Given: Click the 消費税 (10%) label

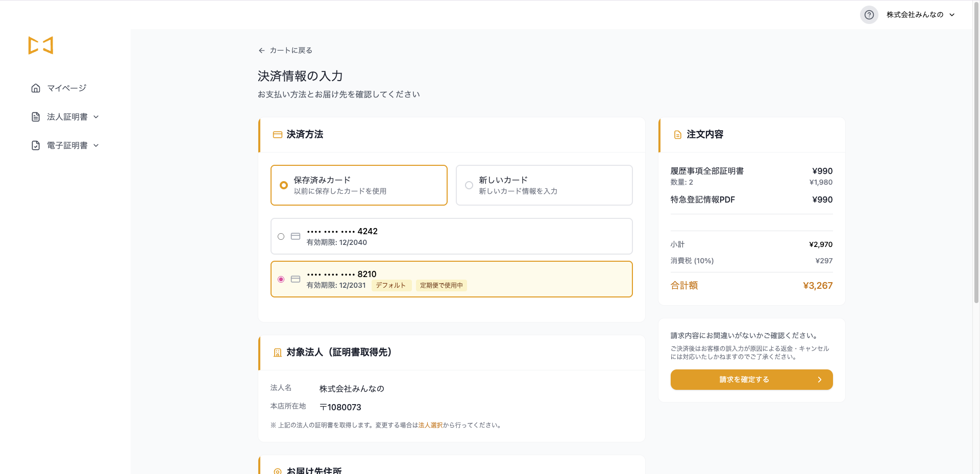Looking at the screenshot, I should [692, 261].
